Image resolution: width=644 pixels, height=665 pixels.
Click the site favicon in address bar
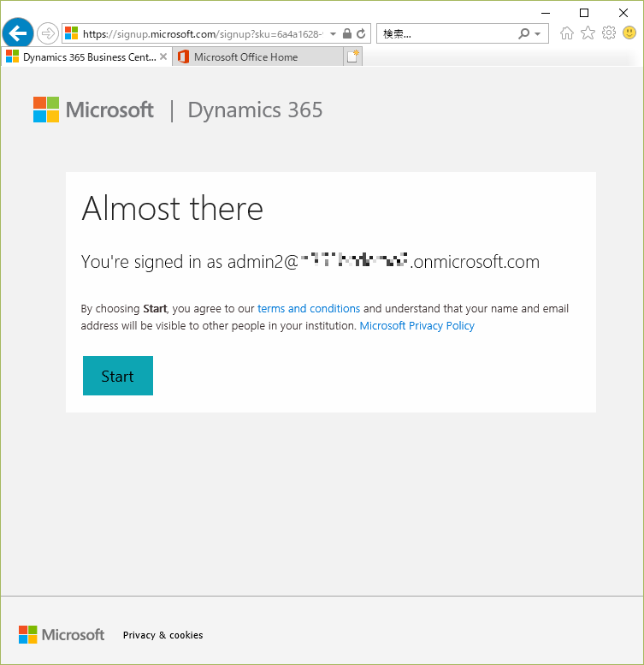tap(72, 33)
